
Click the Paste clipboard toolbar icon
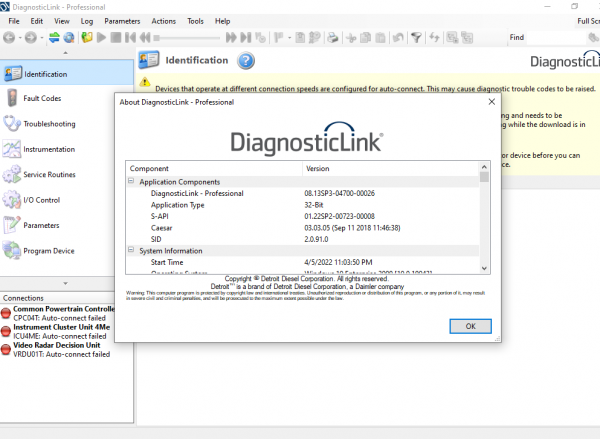(380, 38)
